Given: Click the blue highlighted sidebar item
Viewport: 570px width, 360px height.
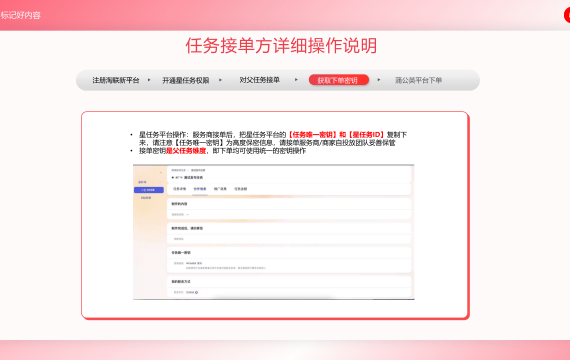Looking at the screenshot, I should (x=149, y=190).
